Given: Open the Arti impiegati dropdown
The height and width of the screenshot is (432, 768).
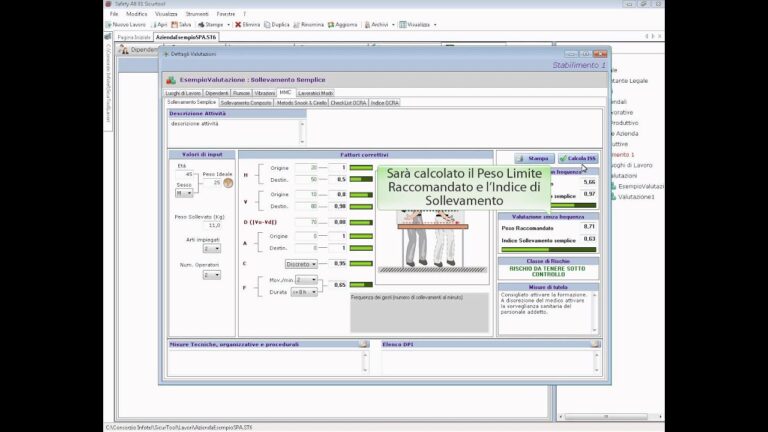Looking at the screenshot, I should tap(212, 249).
